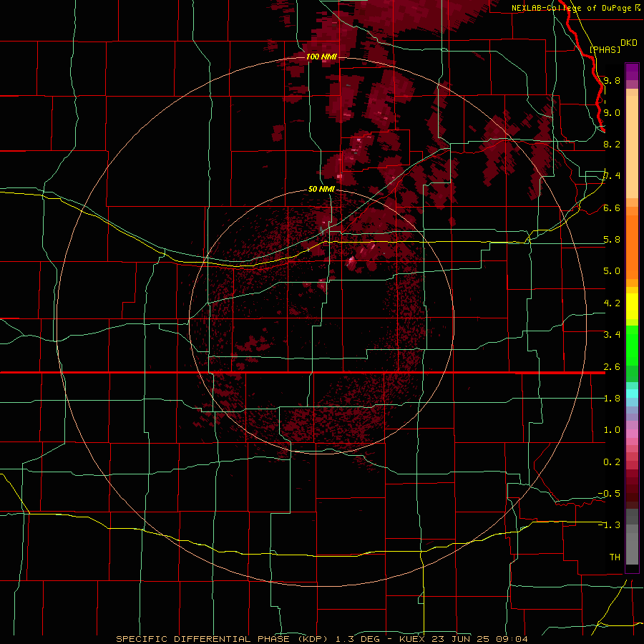
Task: Click the 6.6 value on the color scale
Action: click(x=612, y=208)
